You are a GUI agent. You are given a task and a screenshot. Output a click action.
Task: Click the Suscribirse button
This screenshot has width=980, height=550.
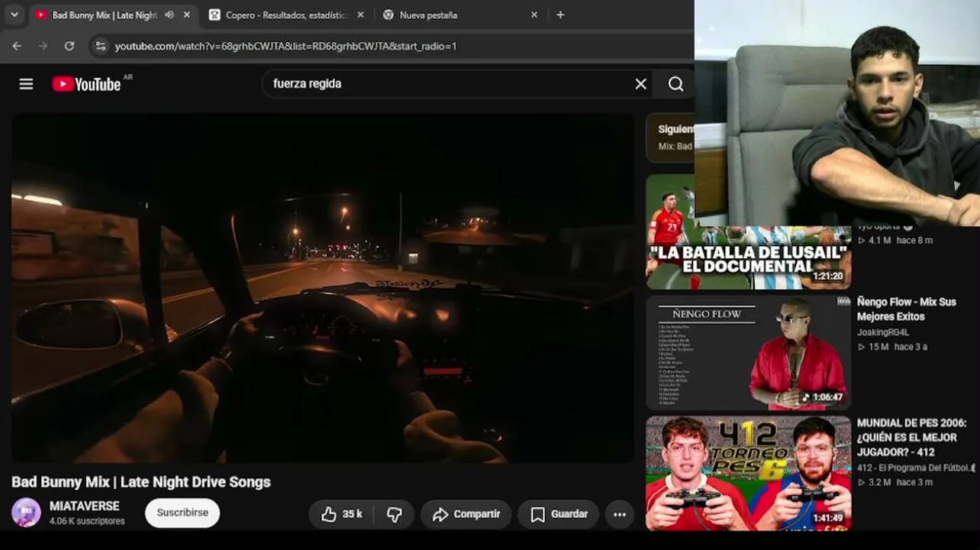182,513
